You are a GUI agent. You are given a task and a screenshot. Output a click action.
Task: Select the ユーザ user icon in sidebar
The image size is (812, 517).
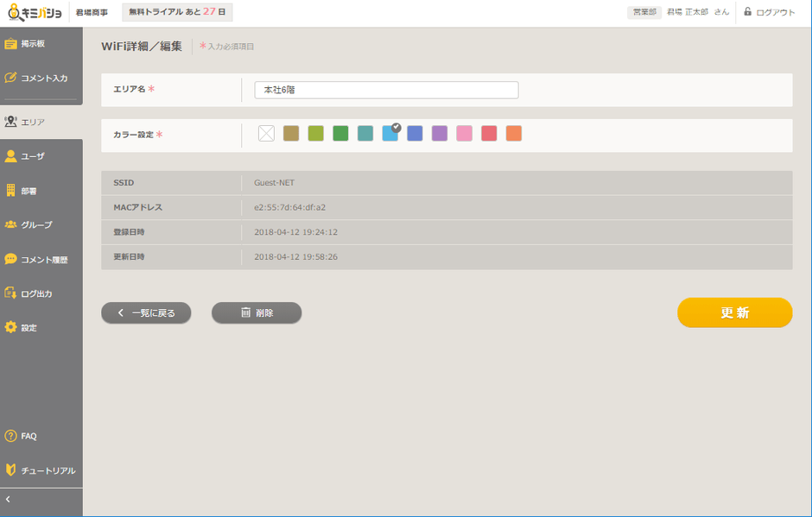[x=11, y=156]
